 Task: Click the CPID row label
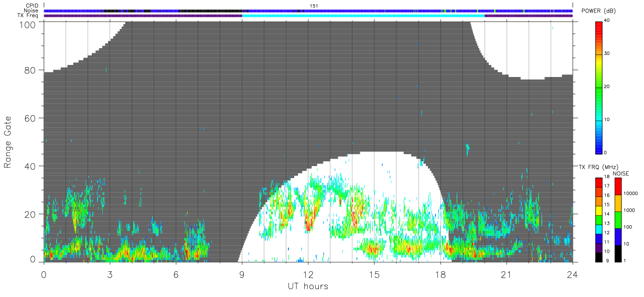tap(32, 6)
